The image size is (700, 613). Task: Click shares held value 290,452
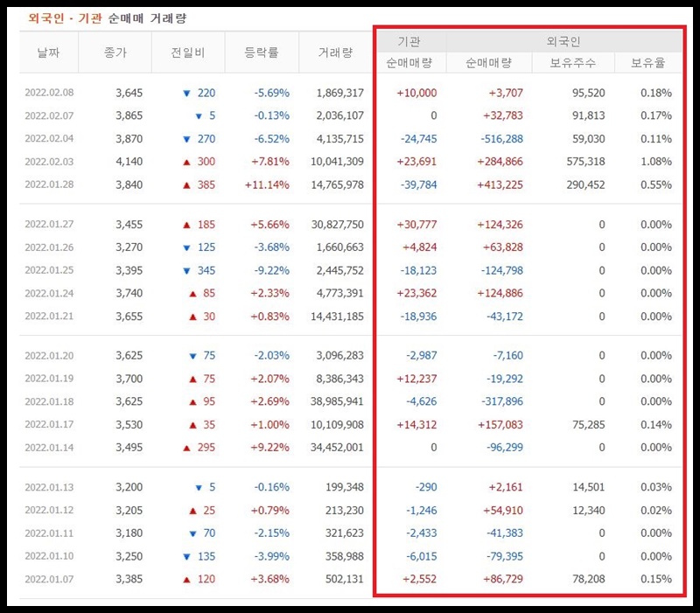tap(585, 185)
